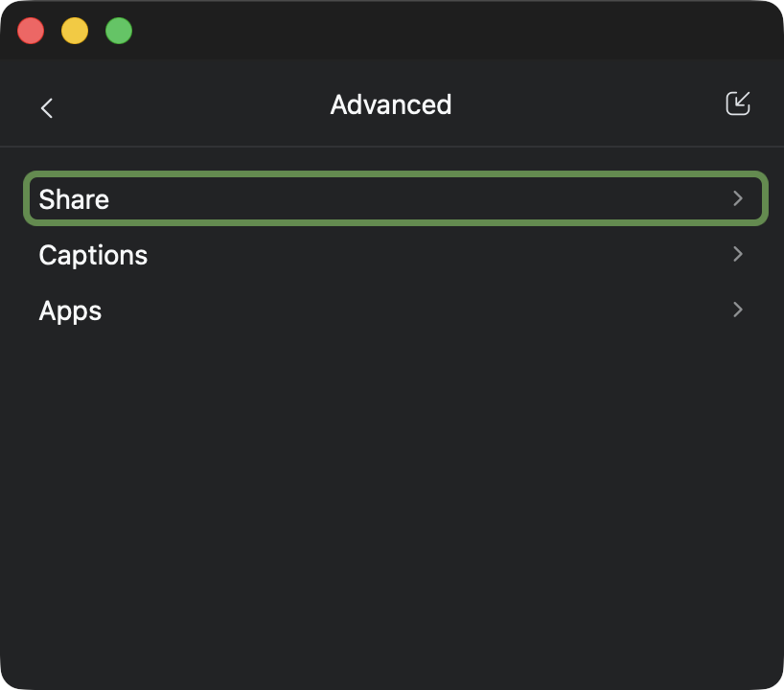
Task: Click the chevron arrow beside Apps
Action: 738,310
